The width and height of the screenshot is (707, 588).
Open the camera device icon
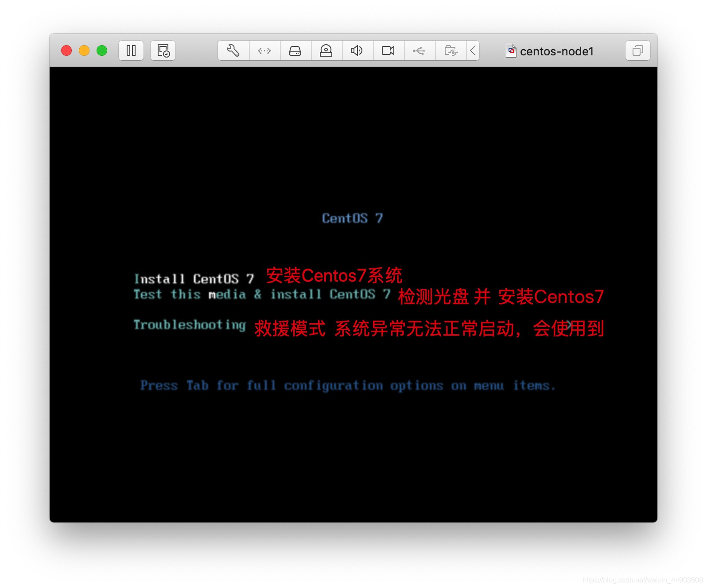388,50
